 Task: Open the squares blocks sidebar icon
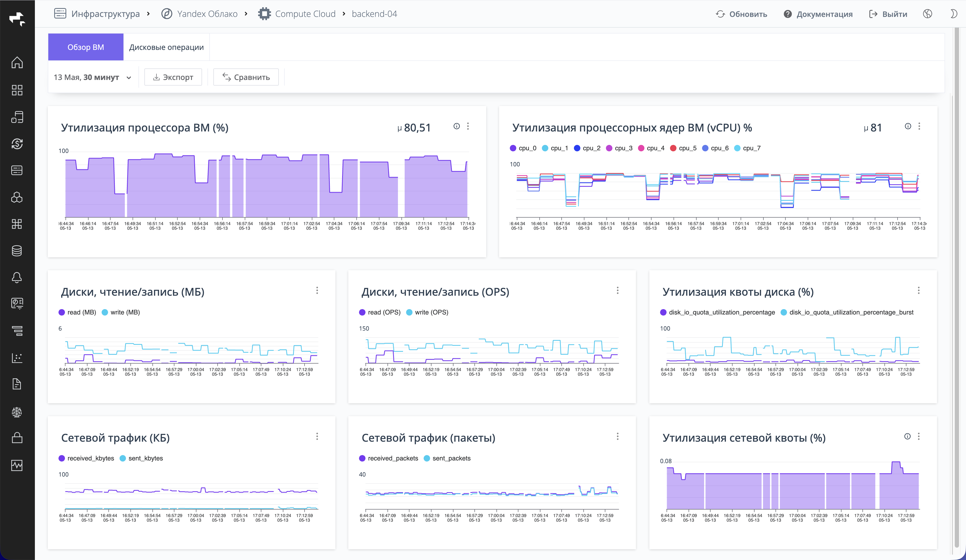(17, 224)
